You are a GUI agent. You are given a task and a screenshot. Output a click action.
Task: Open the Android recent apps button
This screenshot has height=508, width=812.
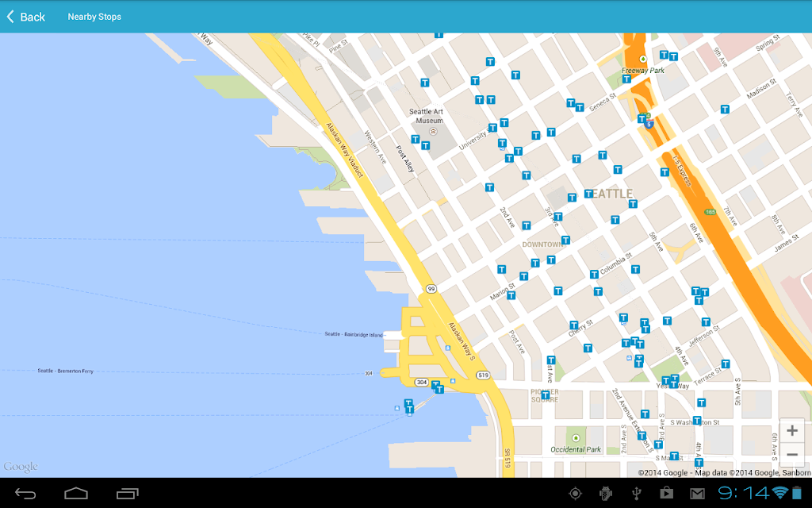pos(128,494)
